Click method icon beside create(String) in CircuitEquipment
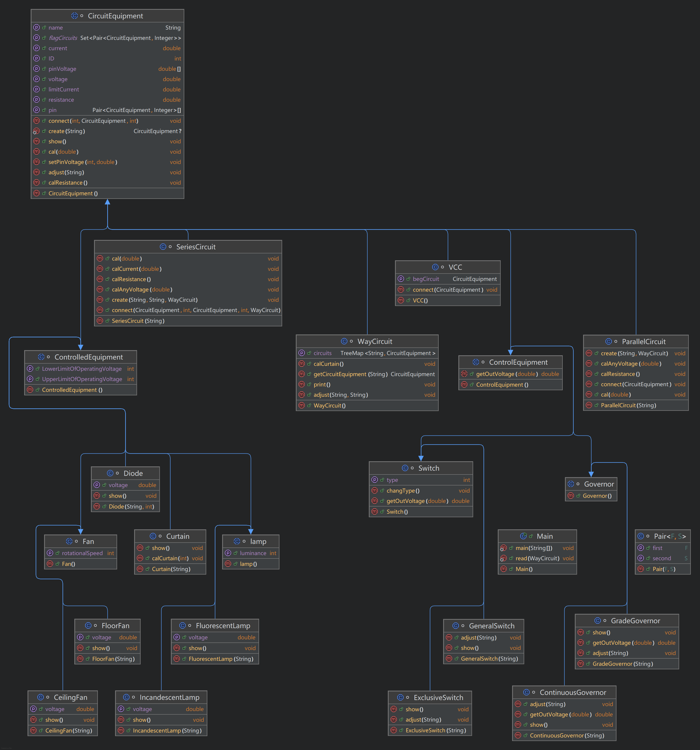The image size is (700, 750). [x=37, y=131]
